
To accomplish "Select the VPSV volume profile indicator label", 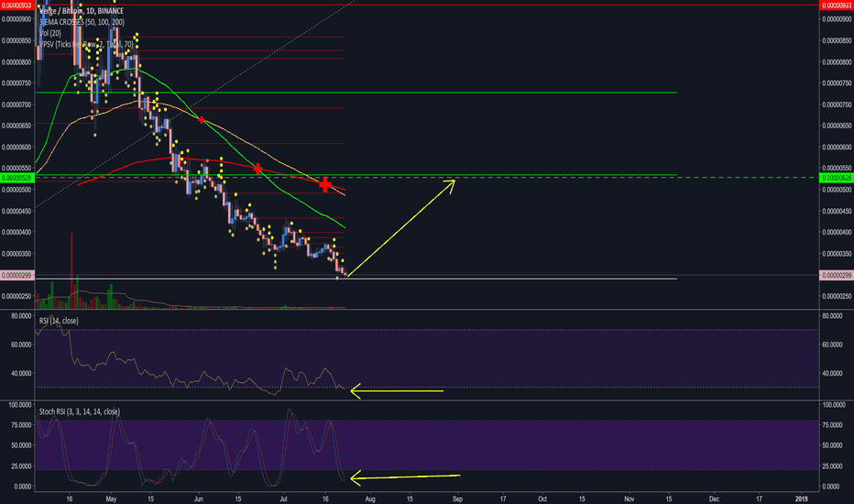I will (x=86, y=44).
